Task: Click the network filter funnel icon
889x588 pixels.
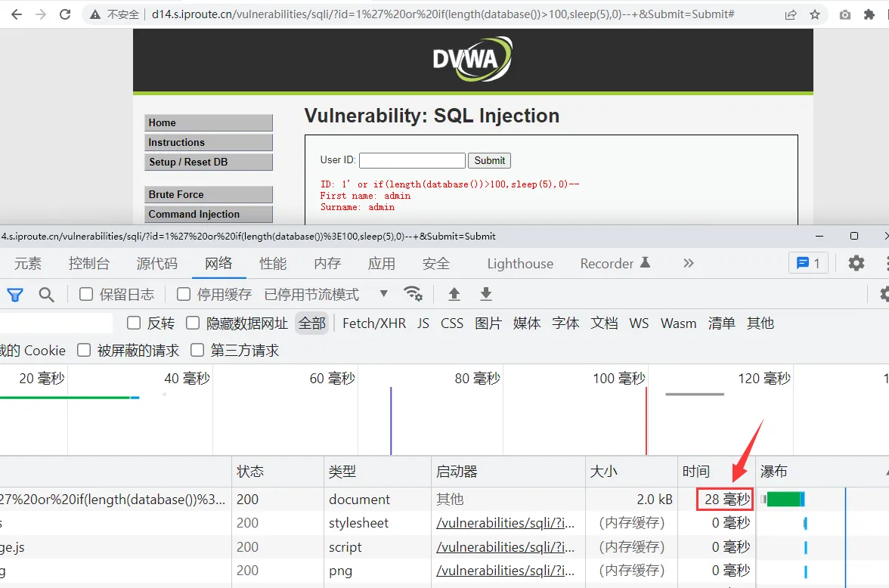Action: pyautogui.click(x=15, y=295)
